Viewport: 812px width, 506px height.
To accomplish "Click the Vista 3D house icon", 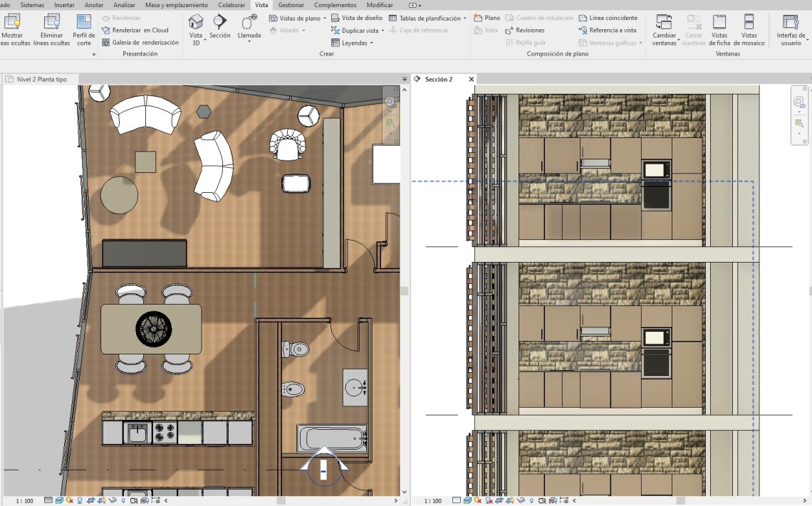I will tap(196, 22).
